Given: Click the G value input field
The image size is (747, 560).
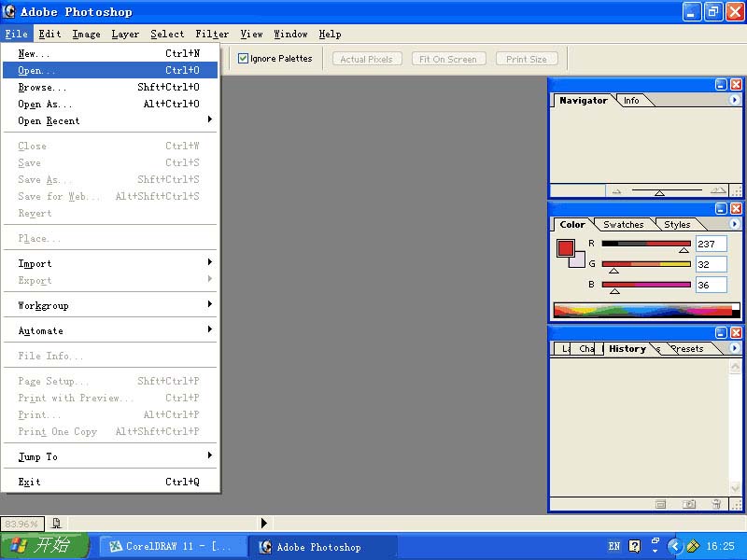Looking at the screenshot, I should (x=711, y=264).
